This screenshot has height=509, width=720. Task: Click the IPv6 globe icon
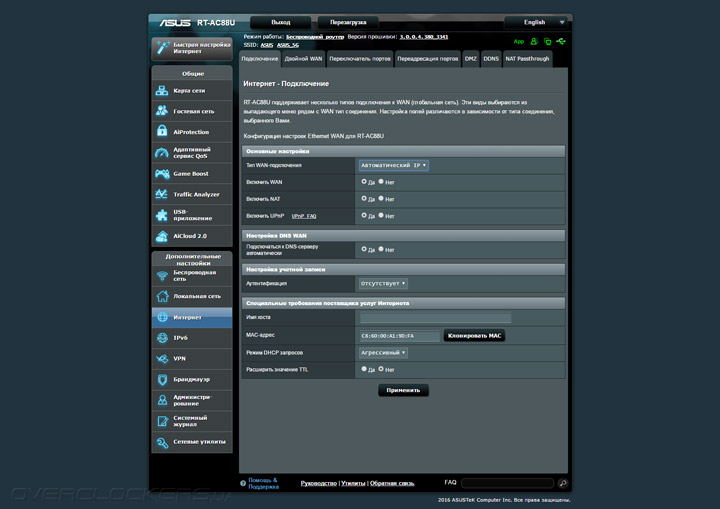click(x=163, y=338)
